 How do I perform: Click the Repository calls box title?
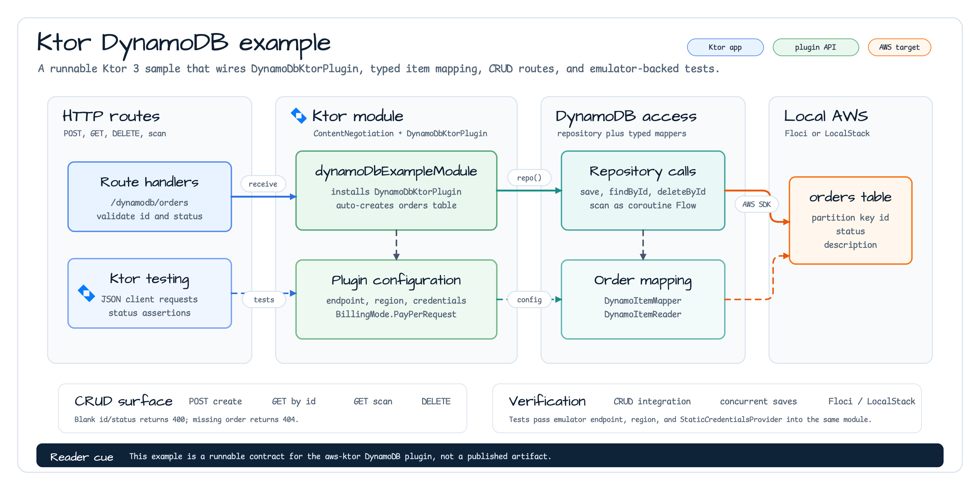[642, 171]
